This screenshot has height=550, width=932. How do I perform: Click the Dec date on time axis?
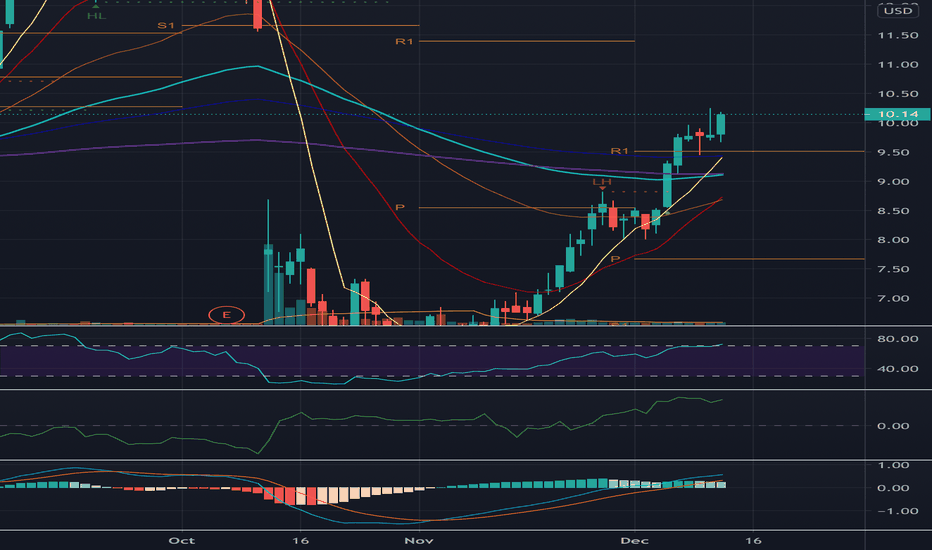tap(634, 540)
